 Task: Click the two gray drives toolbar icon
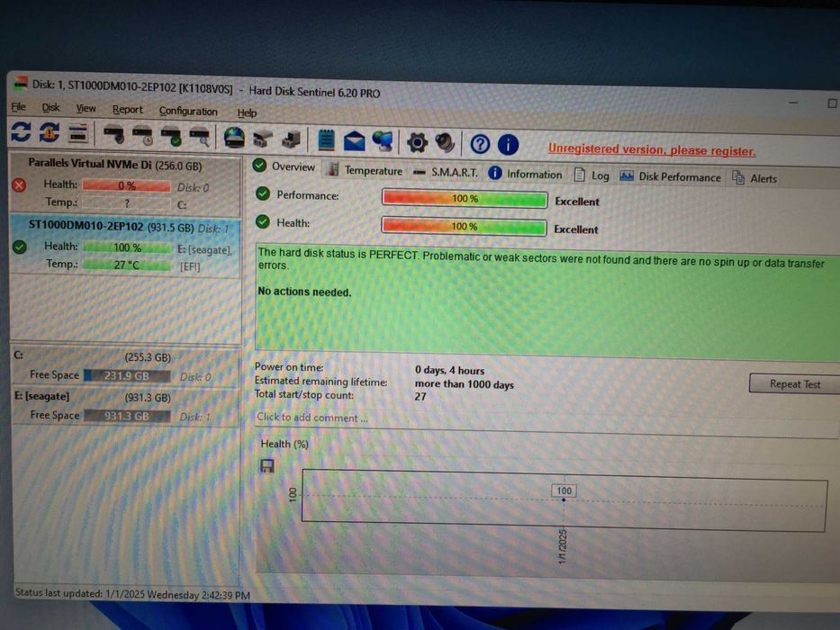point(263,139)
